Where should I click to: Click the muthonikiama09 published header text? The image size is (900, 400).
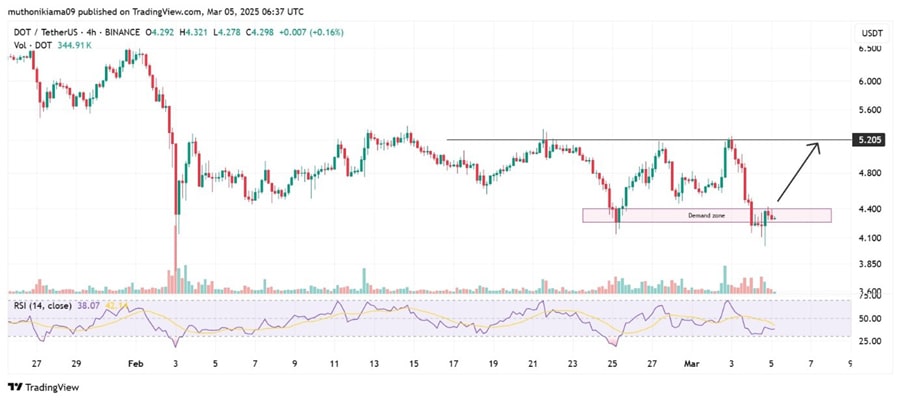(156, 11)
